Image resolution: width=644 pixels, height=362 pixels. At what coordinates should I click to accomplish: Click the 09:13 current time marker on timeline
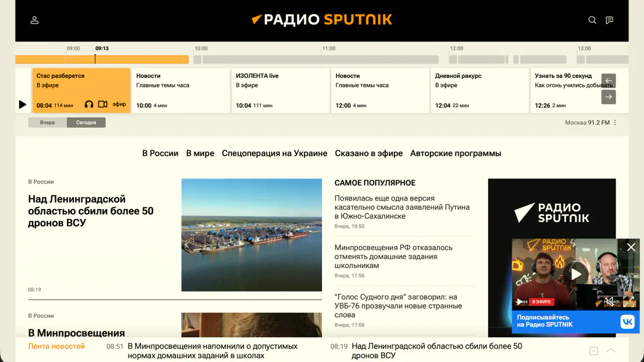pyautogui.click(x=102, y=49)
